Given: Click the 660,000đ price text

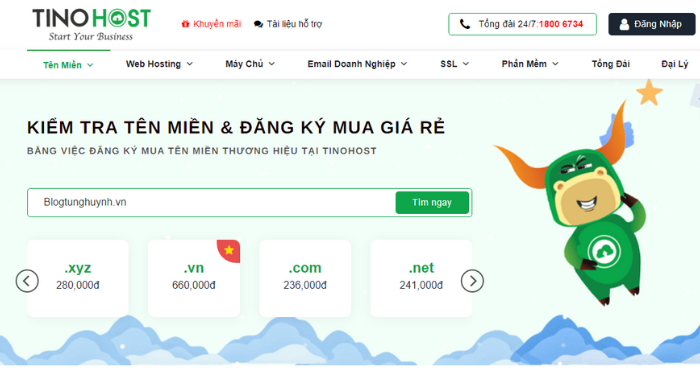Looking at the screenshot, I should pyautogui.click(x=194, y=285).
